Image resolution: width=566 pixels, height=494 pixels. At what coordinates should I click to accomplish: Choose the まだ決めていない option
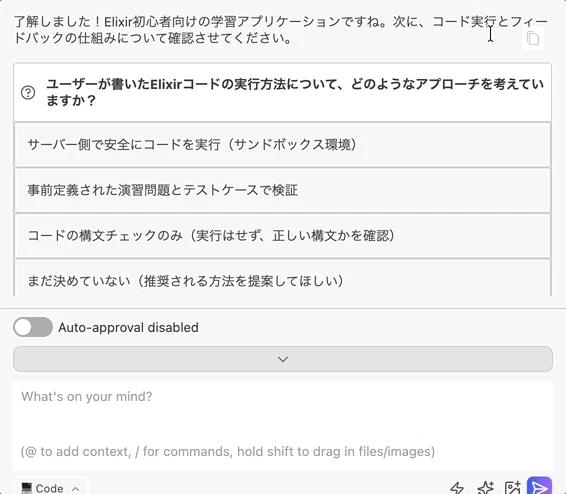point(282,278)
